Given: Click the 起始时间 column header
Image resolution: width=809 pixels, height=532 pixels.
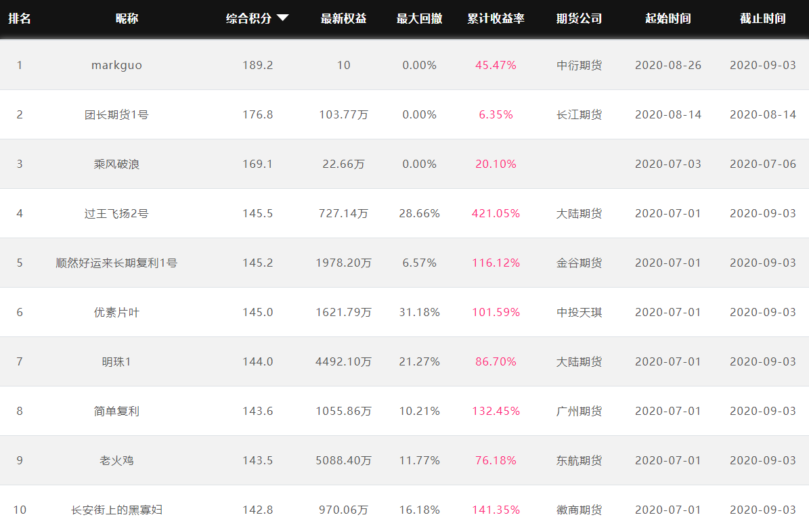Looking at the screenshot, I should click(668, 18).
